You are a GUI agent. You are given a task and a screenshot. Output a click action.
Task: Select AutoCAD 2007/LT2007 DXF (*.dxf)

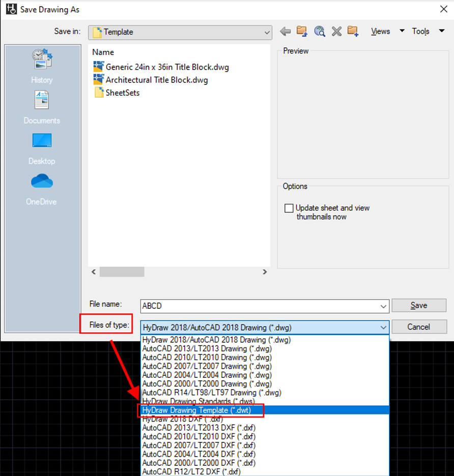(x=265, y=445)
